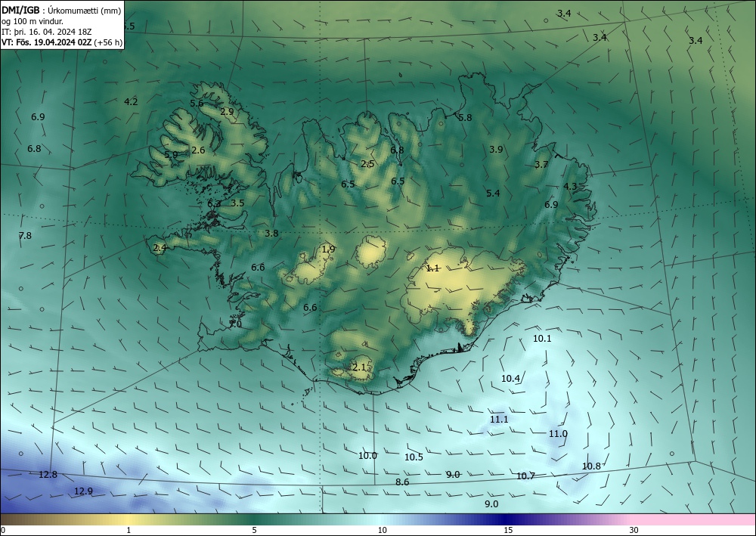The width and height of the screenshot is (756, 536).
Task: Click the 12.9 value on the map
Action: click(x=83, y=491)
